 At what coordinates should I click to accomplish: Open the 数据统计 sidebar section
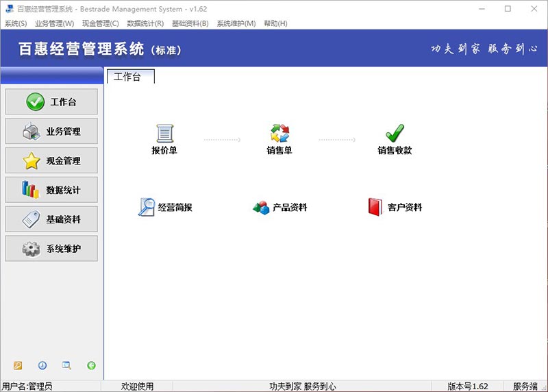pos(51,190)
